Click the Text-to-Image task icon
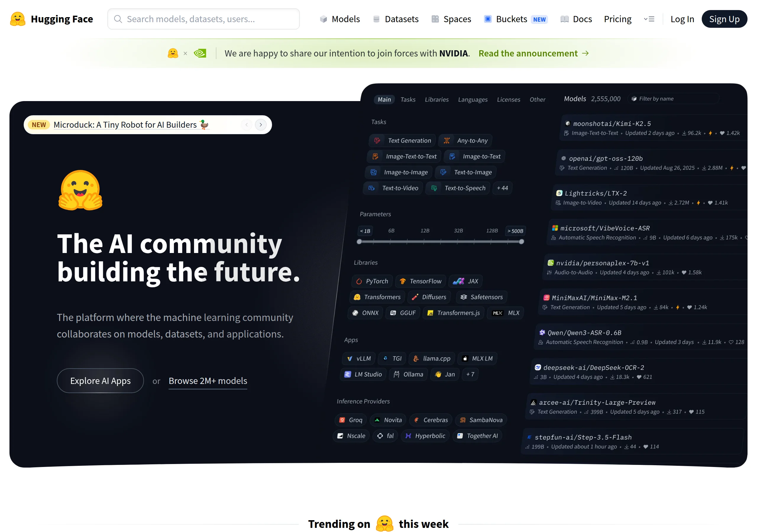 pyautogui.click(x=443, y=172)
